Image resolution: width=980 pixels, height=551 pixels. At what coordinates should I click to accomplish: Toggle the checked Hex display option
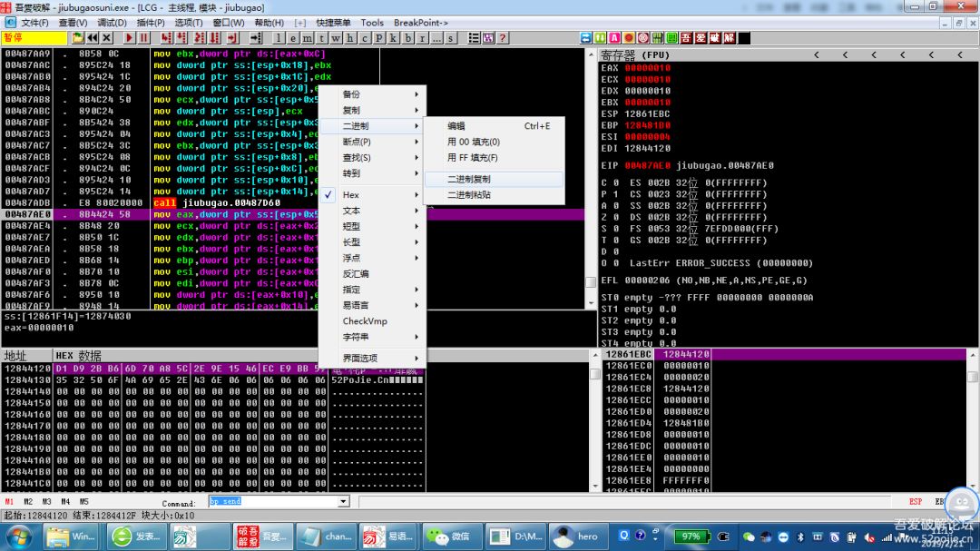pyautogui.click(x=351, y=195)
